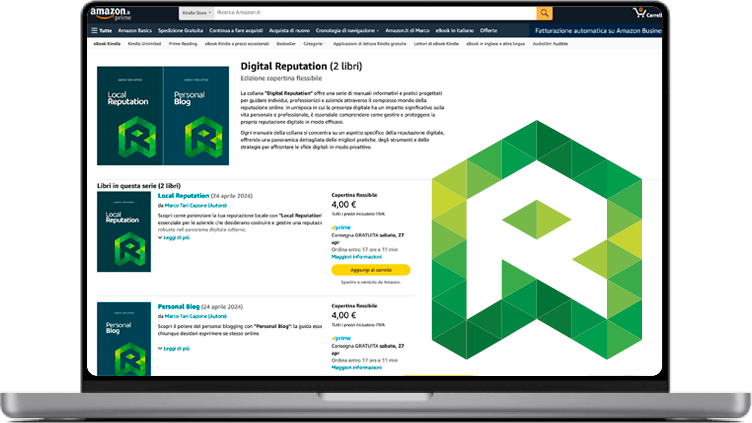This screenshot has width=752, height=423.
Task: Open the Local Reputation book title link
Action: [184, 195]
